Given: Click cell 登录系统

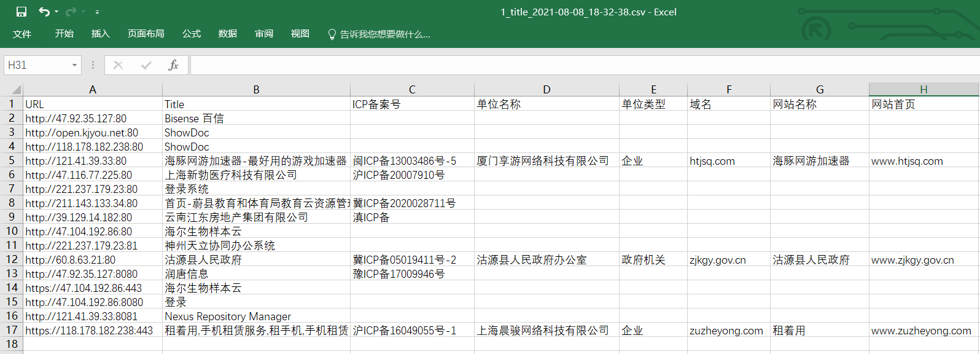Looking at the screenshot, I should (256, 189).
